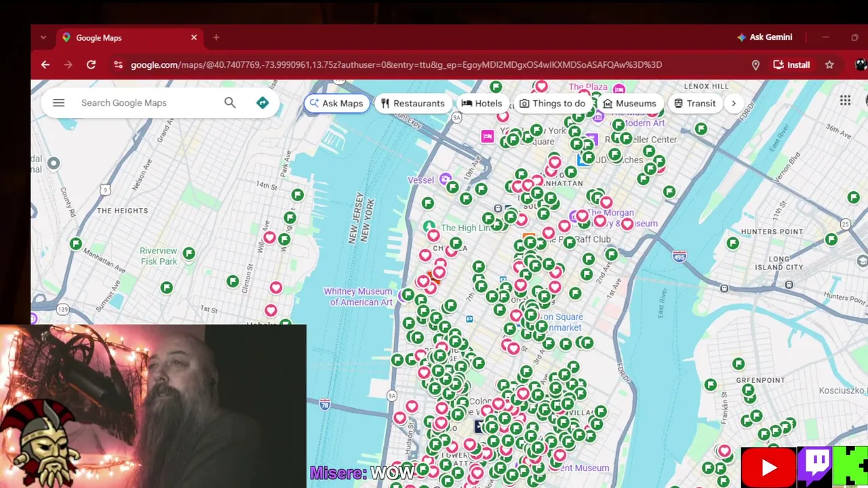This screenshot has width=868, height=488.
Task: Click the Riverview Fisk Park label
Action: [159, 256]
